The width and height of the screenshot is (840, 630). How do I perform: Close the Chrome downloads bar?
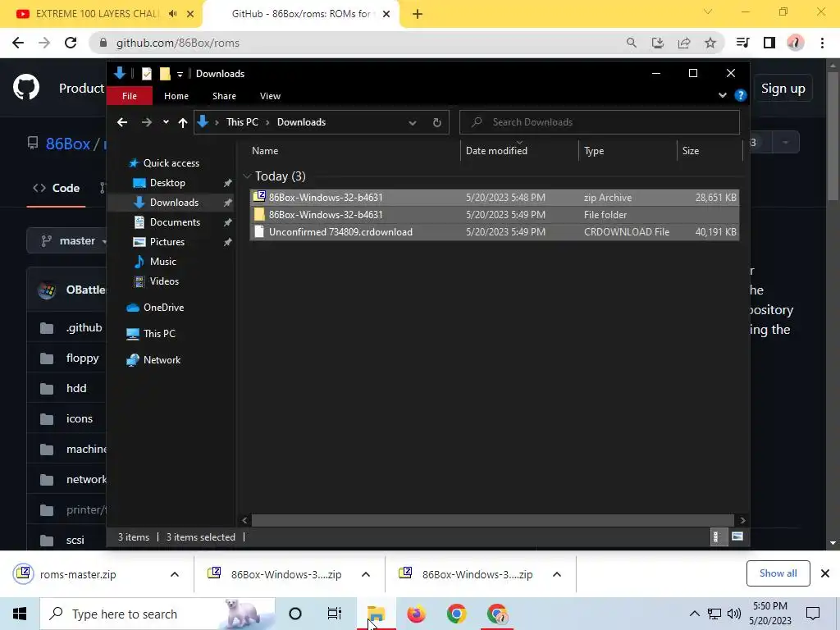pos(825,573)
